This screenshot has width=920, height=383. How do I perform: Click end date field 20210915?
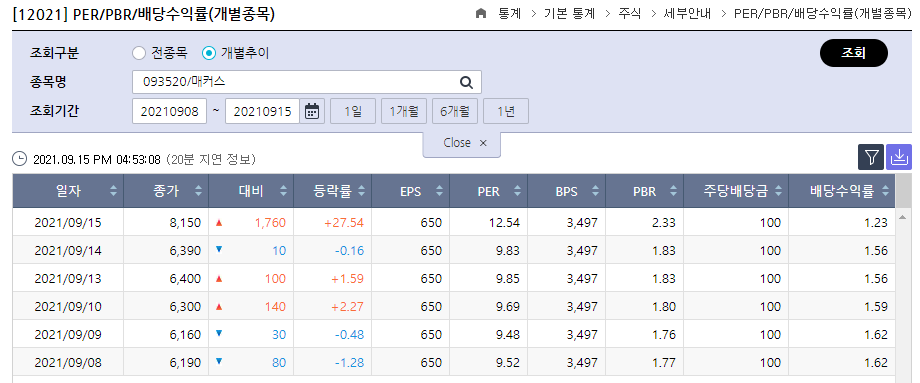click(x=262, y=111)
